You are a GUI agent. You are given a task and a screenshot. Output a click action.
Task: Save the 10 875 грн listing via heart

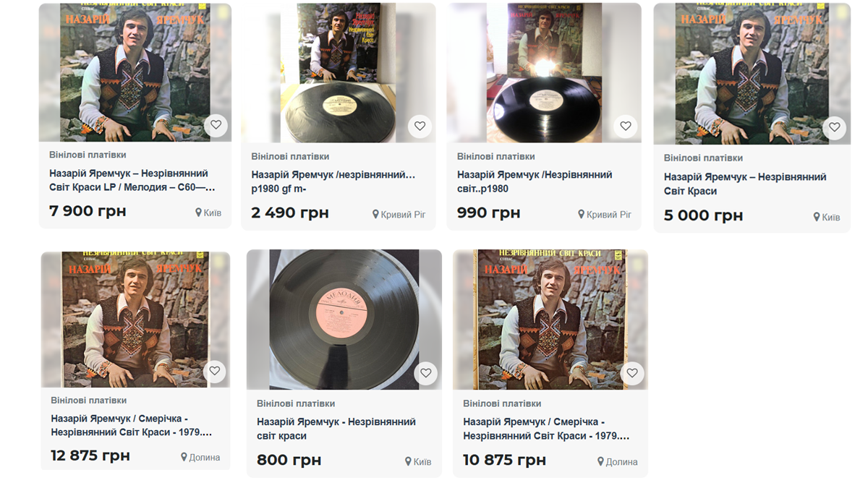pyautogui.click(x=632, y=373)
